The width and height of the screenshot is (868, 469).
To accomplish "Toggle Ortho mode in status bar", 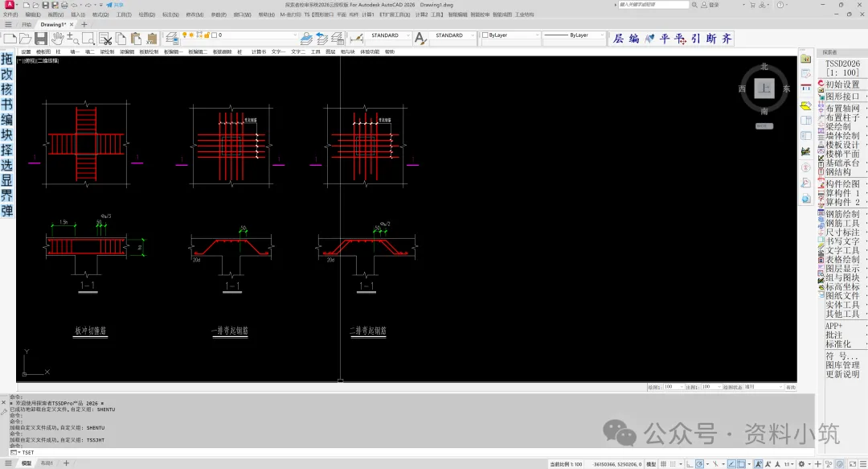I will click(x=690, y=463).
